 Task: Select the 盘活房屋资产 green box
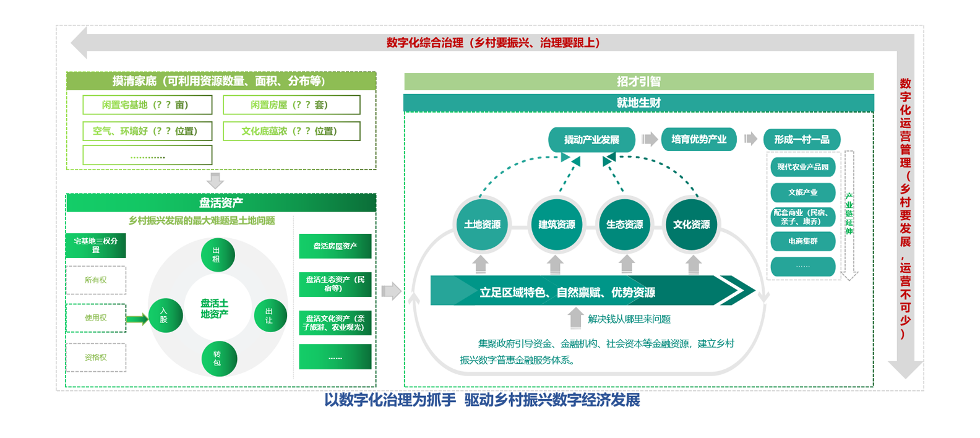335,246
